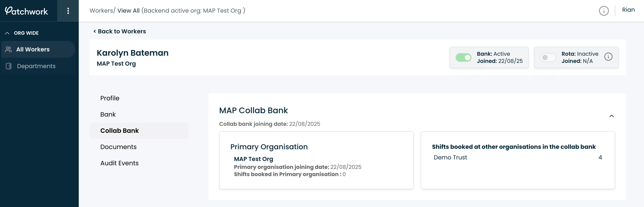Collapse the ORG WIDE sidebar section
Screen dimensions: 644x207
tap(7, 33)
